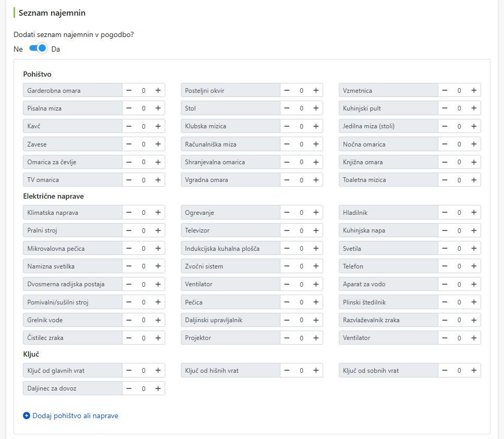Image resolution: width=504 pixels, height=439 pixels.
Task: Click quantity field for Nočna omarica
Action: click(459, 144)
